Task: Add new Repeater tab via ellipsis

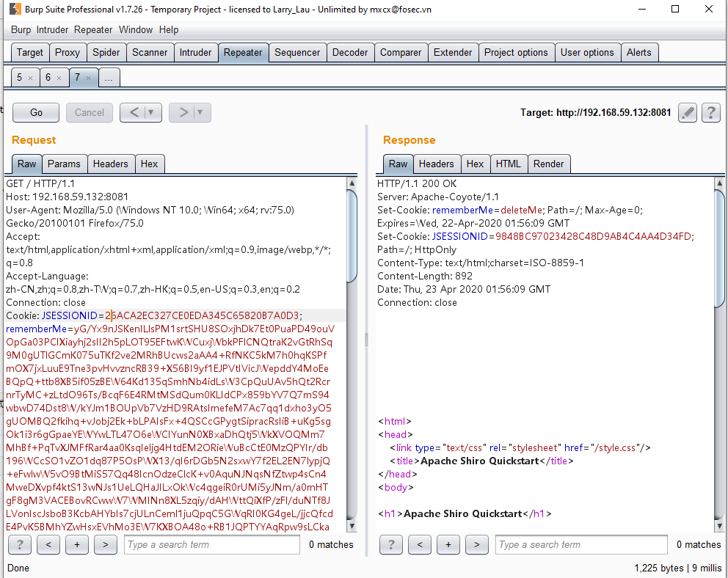Action: pos(109,78)
